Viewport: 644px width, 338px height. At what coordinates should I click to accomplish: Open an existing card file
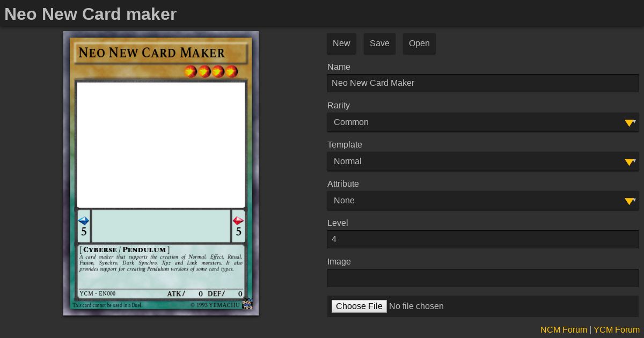coord(419,43)
